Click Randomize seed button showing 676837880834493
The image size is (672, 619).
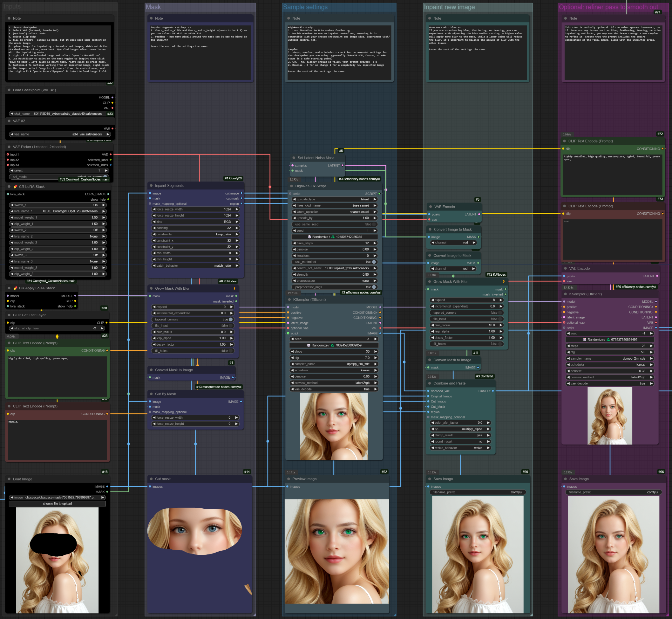tap(610, 340)
